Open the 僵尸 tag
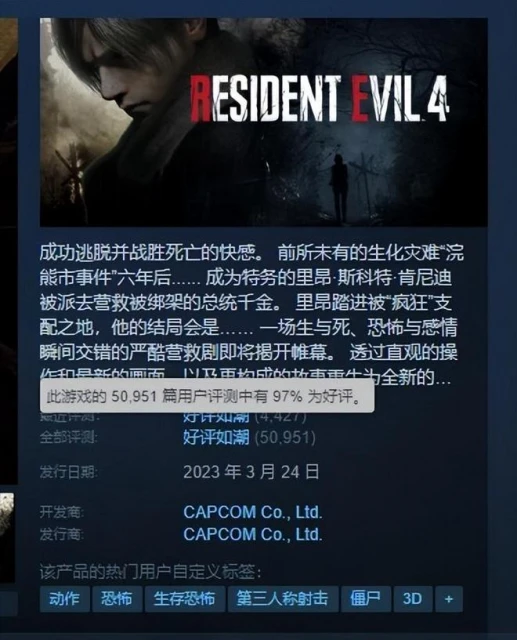Screen dimensions: 517x640 tap(366, 599)
